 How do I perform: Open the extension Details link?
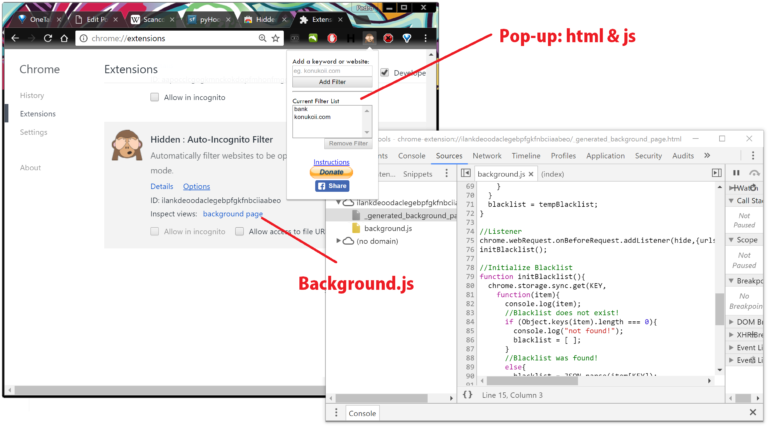[x=162, y=186]
